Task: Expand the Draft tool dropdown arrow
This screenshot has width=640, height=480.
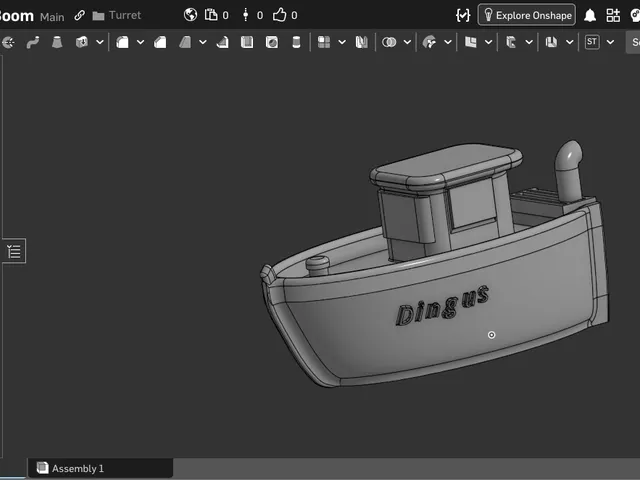Action: tap(203, 42)
